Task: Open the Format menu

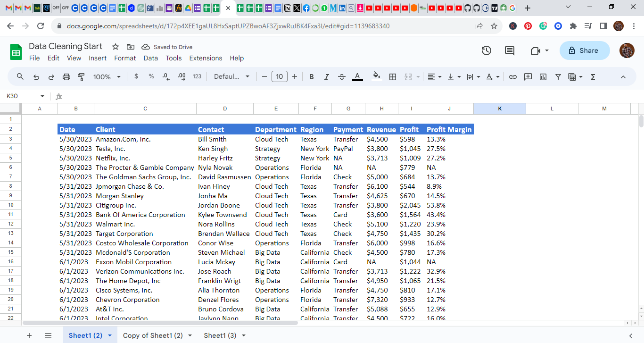Action: (125, 58)
